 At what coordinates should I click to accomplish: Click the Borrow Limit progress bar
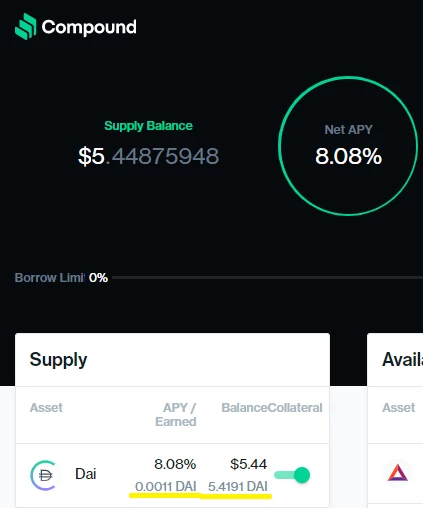tap(267, 277)
